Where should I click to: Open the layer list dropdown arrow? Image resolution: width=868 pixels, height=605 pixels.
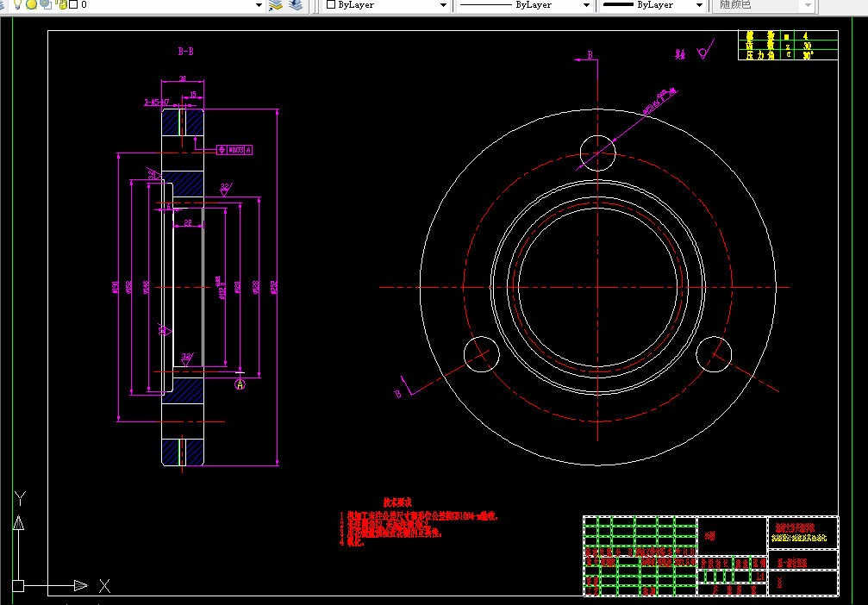(x=259, y=5)
